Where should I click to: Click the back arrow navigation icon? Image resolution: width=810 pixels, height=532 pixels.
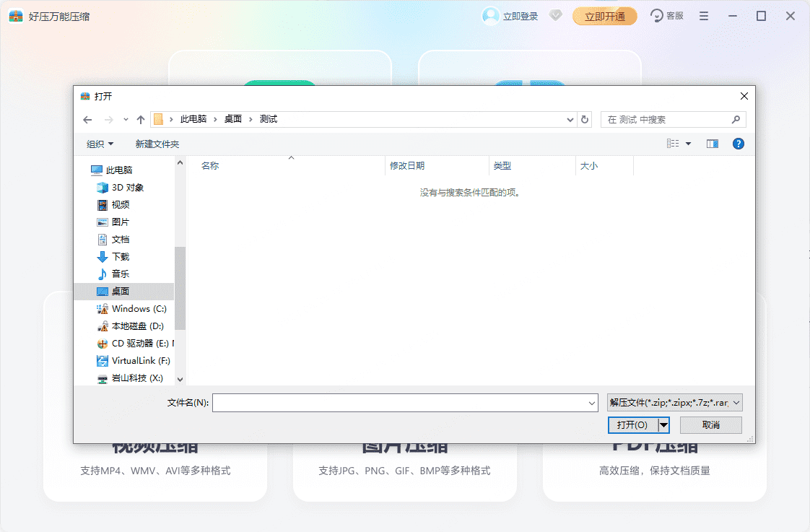pyautogui.click(x=87, y=120)
